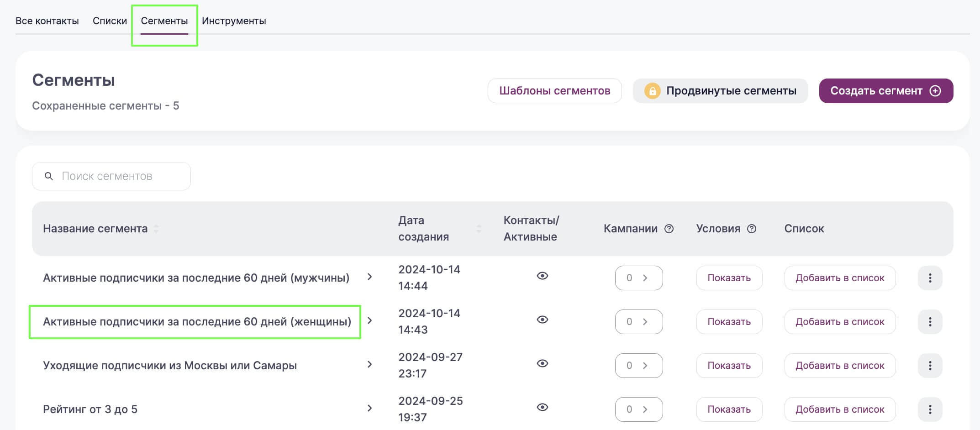The image size is (980, 430).
Task: Open campaigns counter for (мужчины) segment
Action: 639,278
